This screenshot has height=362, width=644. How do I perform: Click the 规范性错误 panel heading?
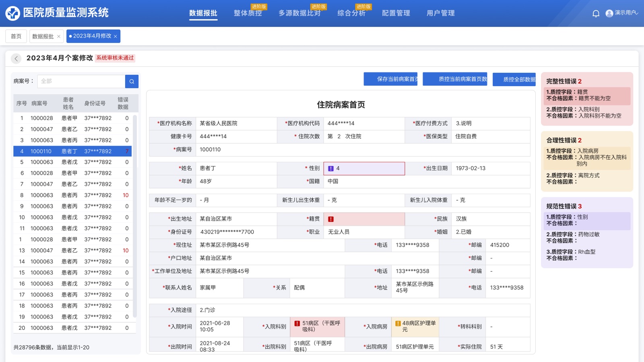563,206
